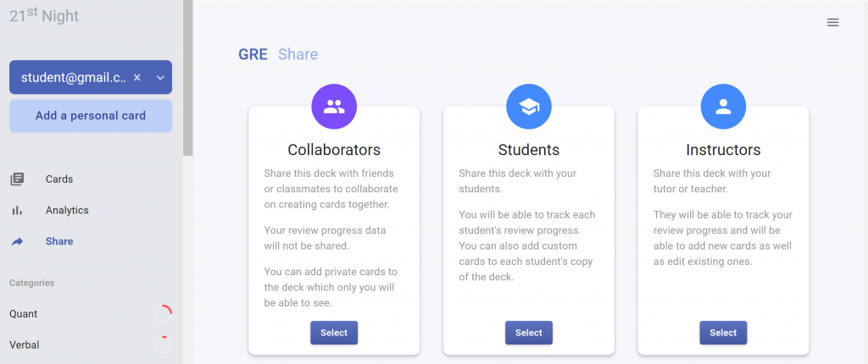Open the student@gmail.c.. deck selector
Screen dimensions: 868x364
[91, 77]
